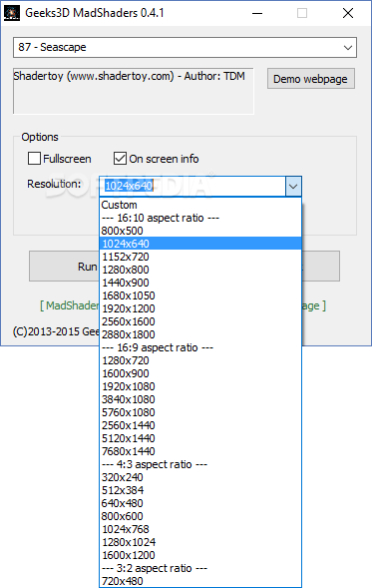
Task: Click the Resolution field showing 1024x640
Action: (192, 186)
